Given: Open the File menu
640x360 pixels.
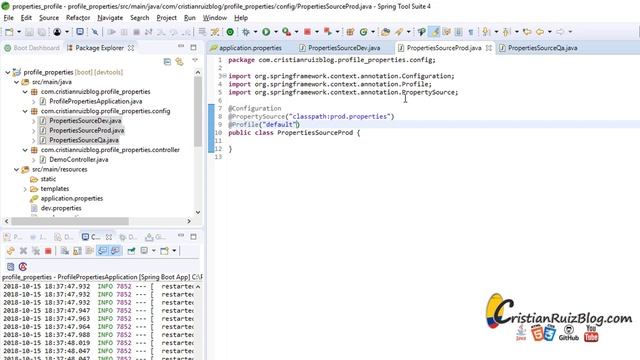Looking at the screenshot, I should tap(9, 18).
